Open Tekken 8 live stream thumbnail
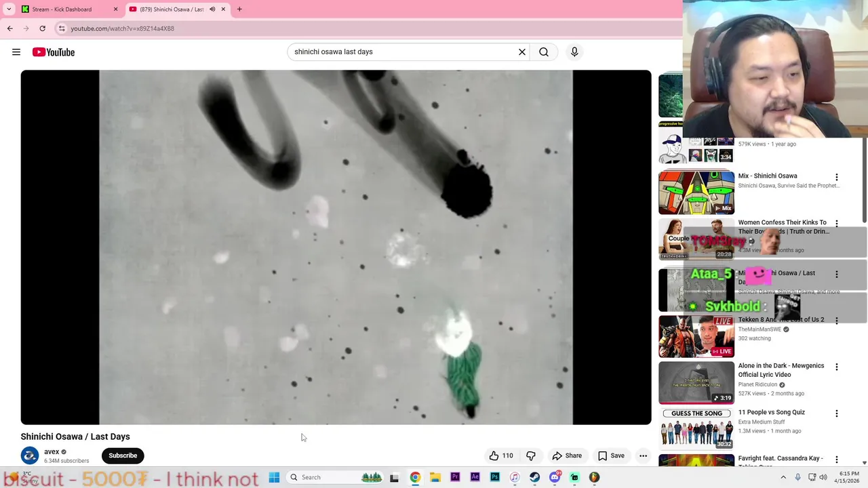The width and height of the screenshot is (868, 488). coord(696,336)
